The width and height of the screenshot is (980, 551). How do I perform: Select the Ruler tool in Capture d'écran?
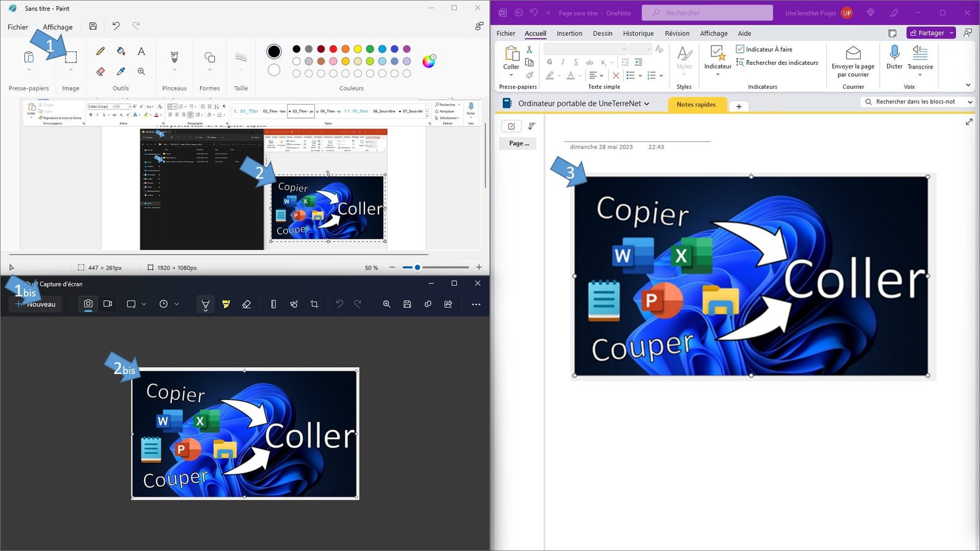273,304
